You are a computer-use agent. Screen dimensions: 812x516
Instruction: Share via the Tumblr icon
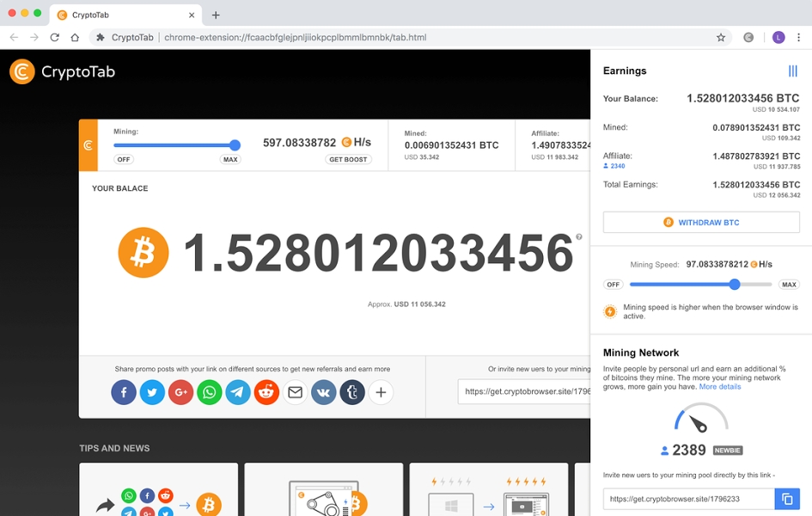(x=352, y=392)
